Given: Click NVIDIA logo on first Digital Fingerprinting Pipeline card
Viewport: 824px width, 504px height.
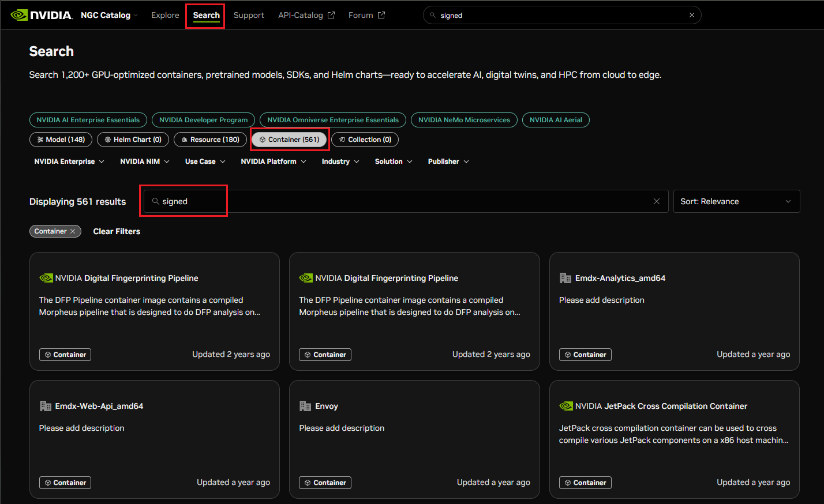Looking at the screenshot, I should tap(46, 278).
